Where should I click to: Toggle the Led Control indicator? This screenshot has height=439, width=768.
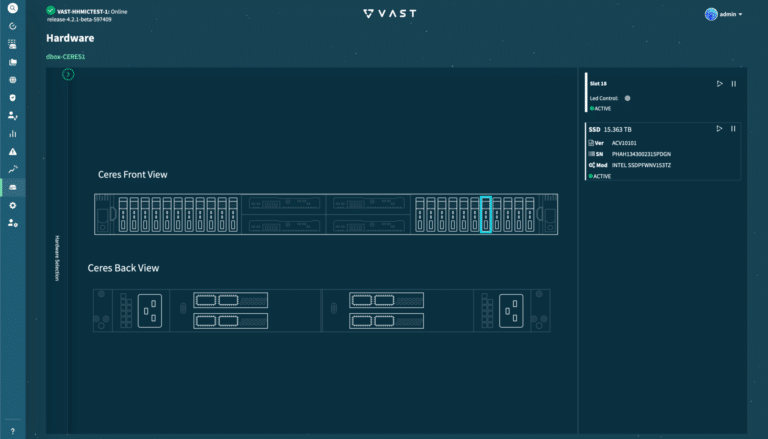pyautogui.click(x=627, y=98)
